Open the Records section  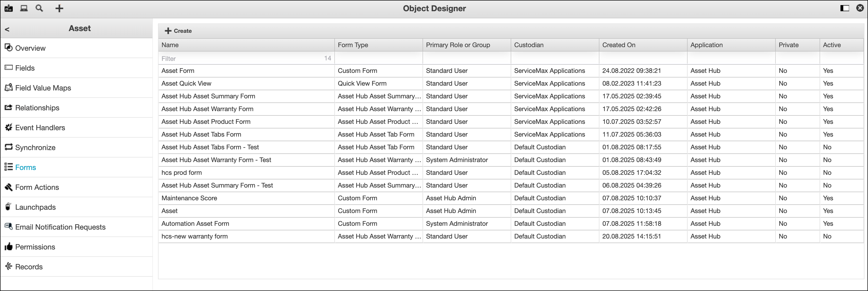tap(76, 267)
